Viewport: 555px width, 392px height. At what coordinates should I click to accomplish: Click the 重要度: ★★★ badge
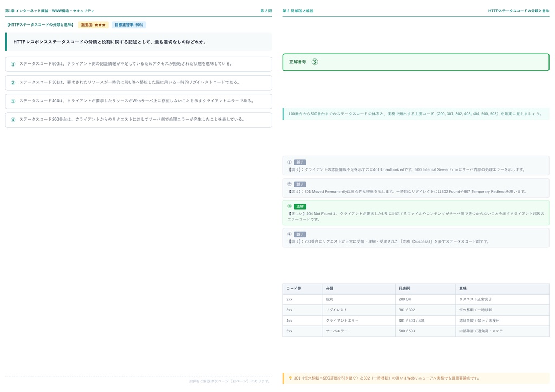93,25
